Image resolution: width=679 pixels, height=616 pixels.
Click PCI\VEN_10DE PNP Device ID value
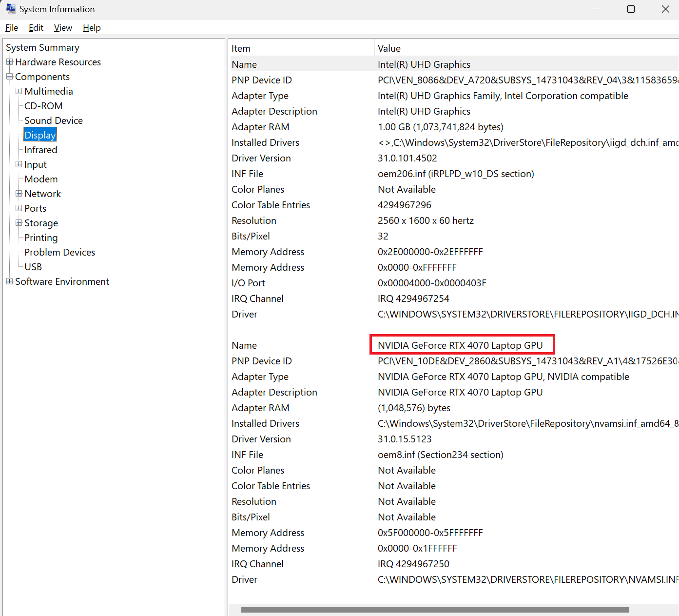click(528, 361)
